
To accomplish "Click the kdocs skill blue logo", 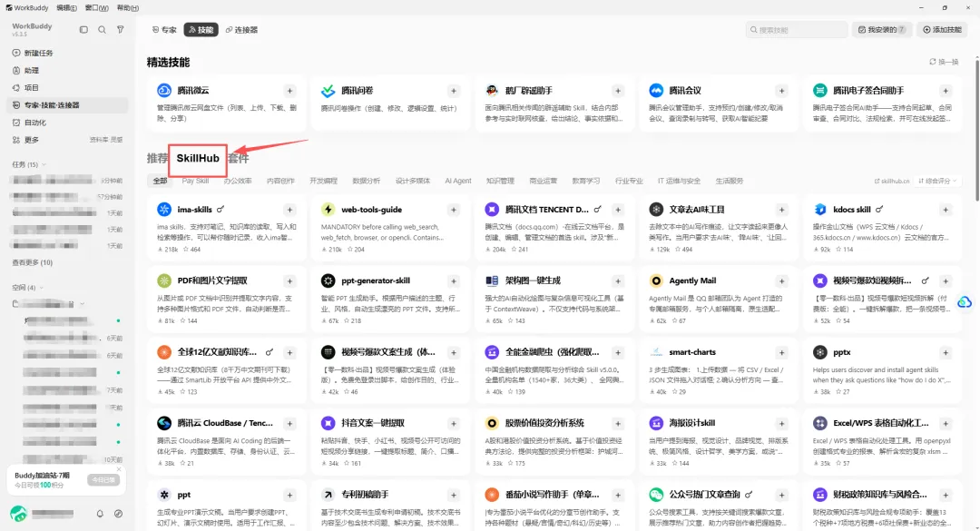I will pos(820,210).
